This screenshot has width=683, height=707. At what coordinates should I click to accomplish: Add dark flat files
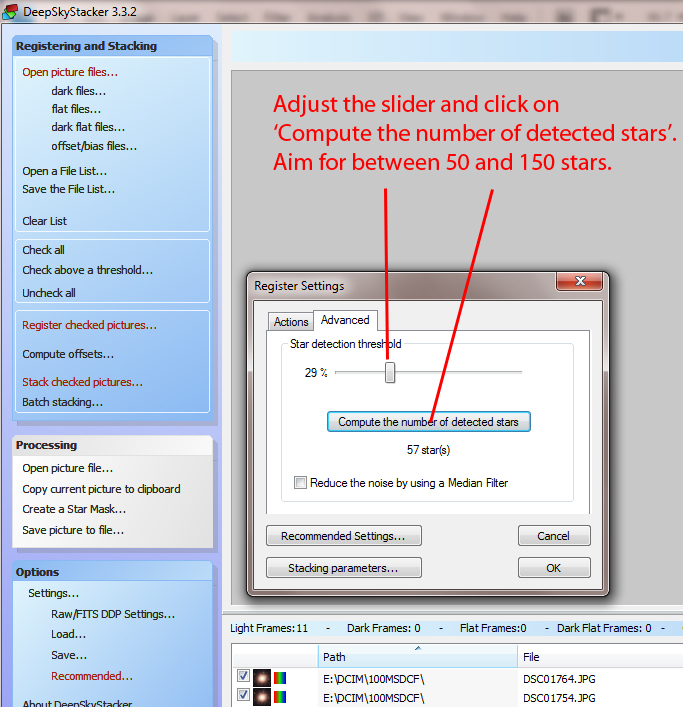[x=88, y=127]
